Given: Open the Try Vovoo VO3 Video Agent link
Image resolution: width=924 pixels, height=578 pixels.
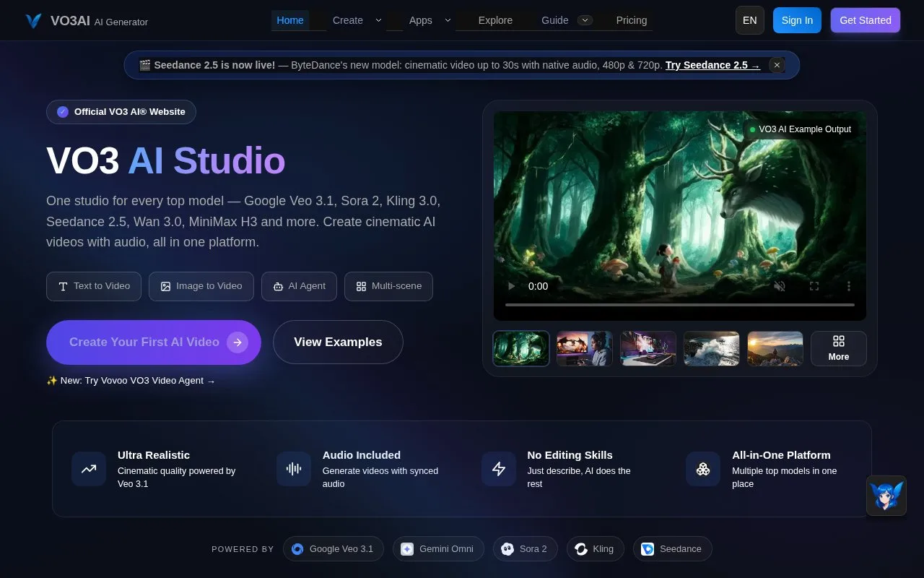Looking at the screenshot, I should coord(131,380).
